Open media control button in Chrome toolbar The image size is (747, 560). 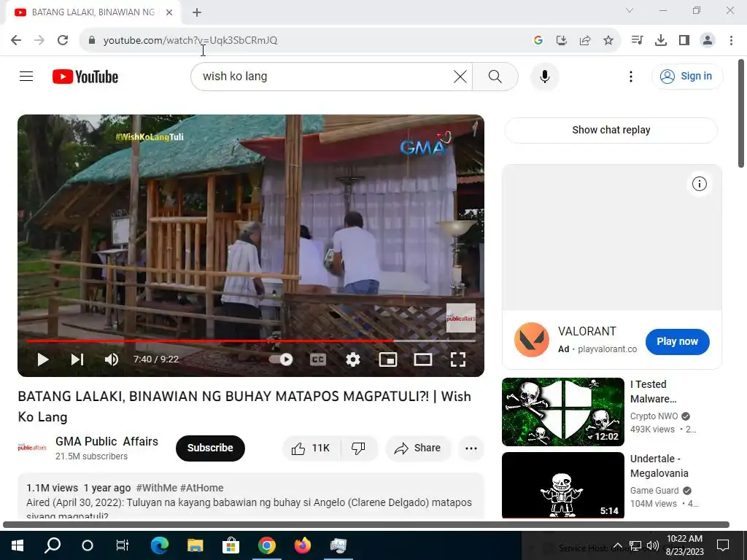pyautogui.click(x=637, y=40)
